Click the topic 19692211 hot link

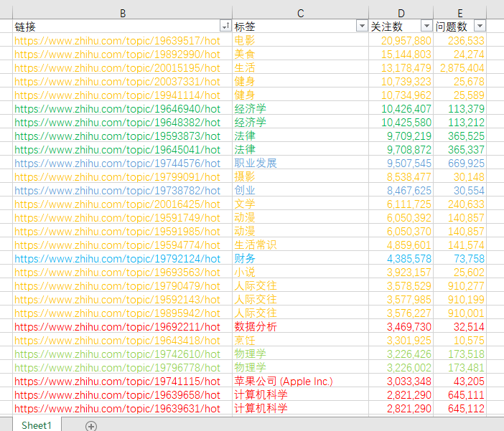[x=118, y=327]
